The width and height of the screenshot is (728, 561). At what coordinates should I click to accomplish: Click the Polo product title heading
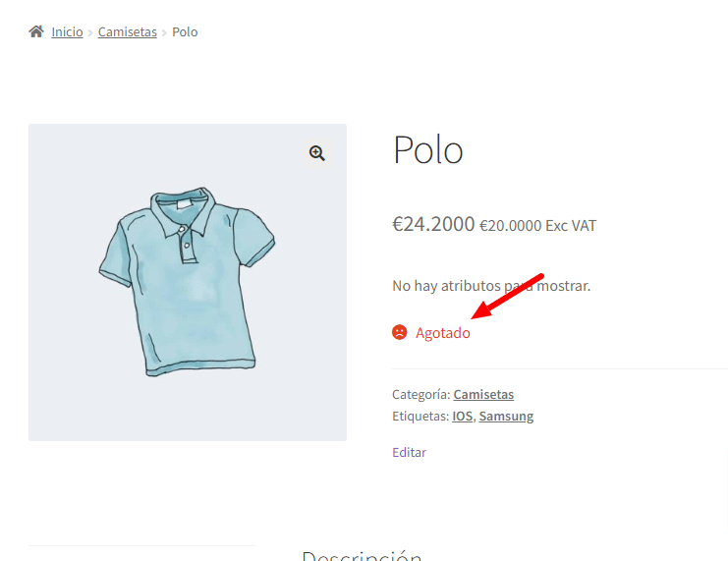pyautogui.click(x=428, y=150)
